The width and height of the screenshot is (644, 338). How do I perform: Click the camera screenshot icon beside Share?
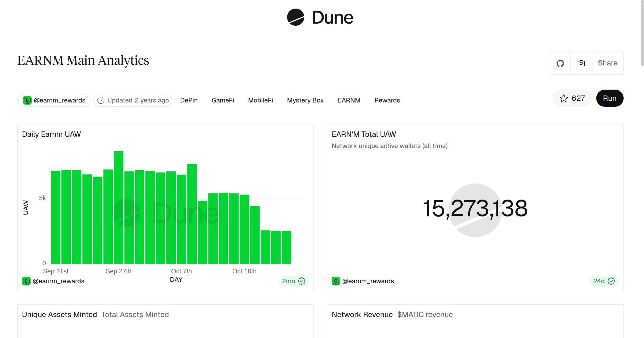point(581,63)
